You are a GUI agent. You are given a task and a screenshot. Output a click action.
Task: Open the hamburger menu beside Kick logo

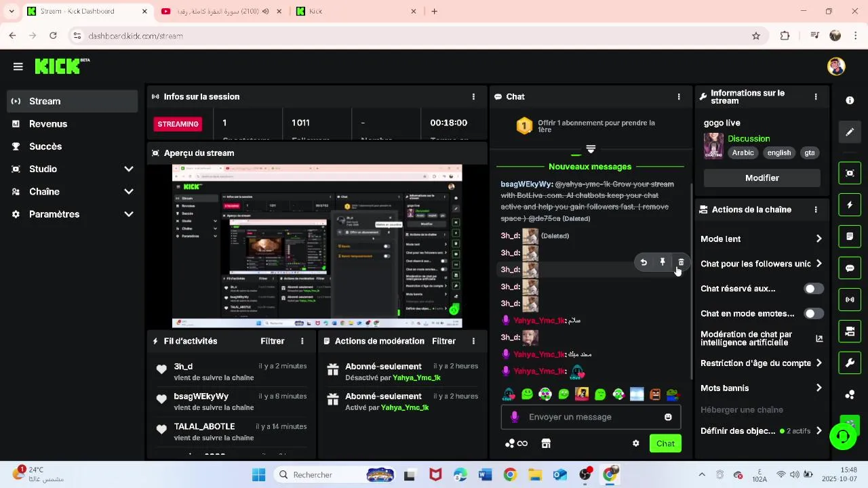18,66
